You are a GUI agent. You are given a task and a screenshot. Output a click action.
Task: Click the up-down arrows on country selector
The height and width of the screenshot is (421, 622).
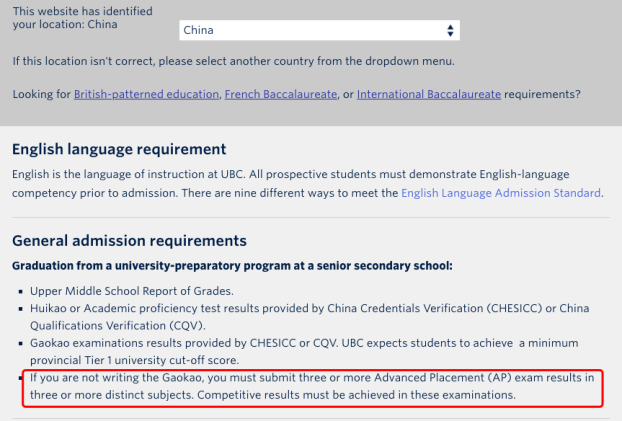tap(450, 31)
